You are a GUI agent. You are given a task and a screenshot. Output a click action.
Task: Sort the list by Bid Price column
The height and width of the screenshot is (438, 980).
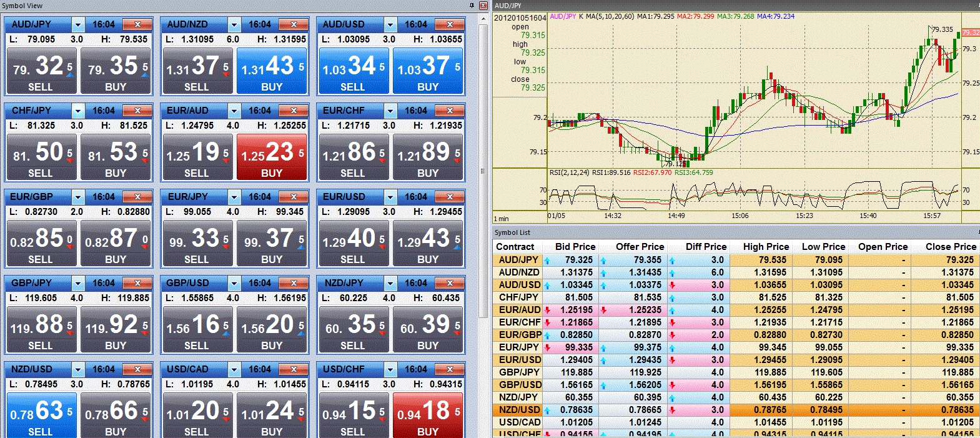pos(575,247)
